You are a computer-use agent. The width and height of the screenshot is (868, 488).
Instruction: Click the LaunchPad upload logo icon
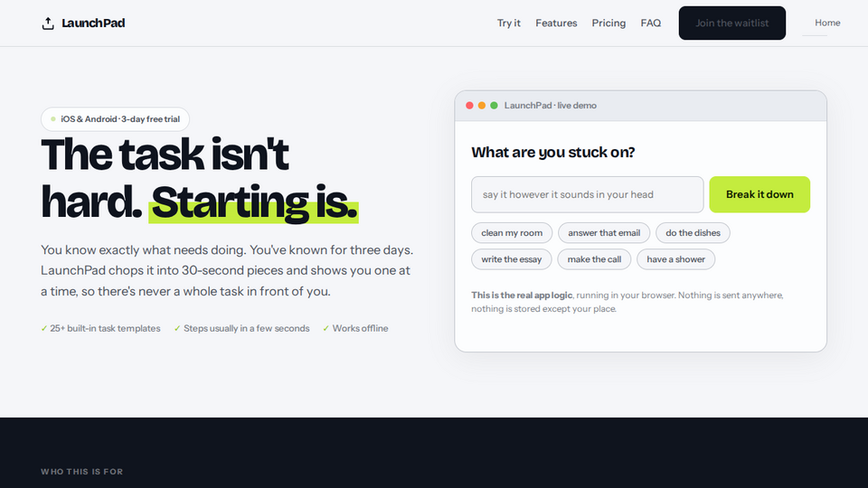pyautogui.click(x=48, y=23)
